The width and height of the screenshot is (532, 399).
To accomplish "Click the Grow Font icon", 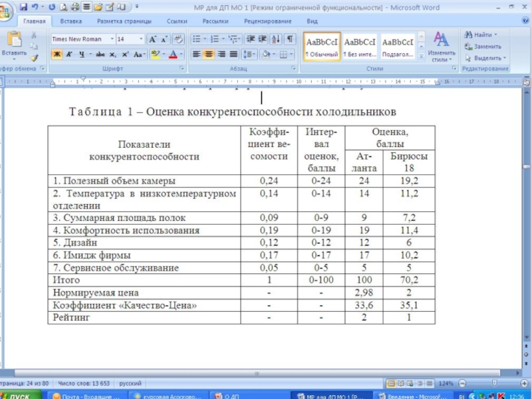I will [x=152, y=39].
